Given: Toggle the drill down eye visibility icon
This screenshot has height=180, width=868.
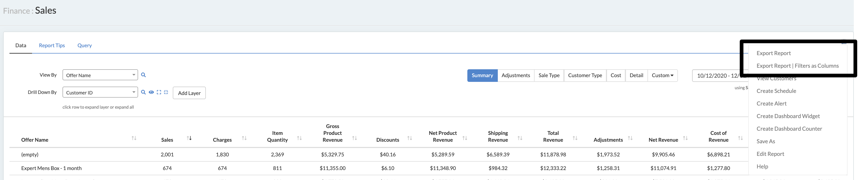Looking at the screenshot, I should [151, 92].
